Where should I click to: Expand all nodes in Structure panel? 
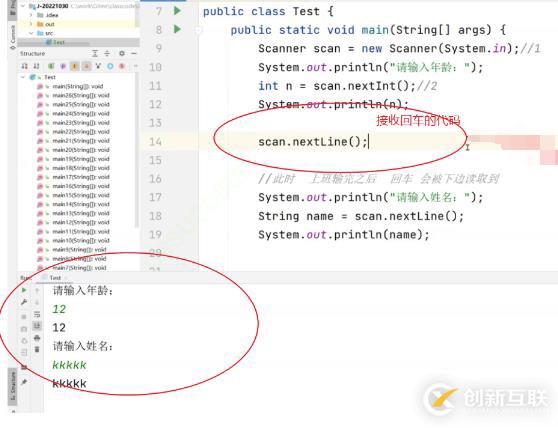[x=95, y=53]
